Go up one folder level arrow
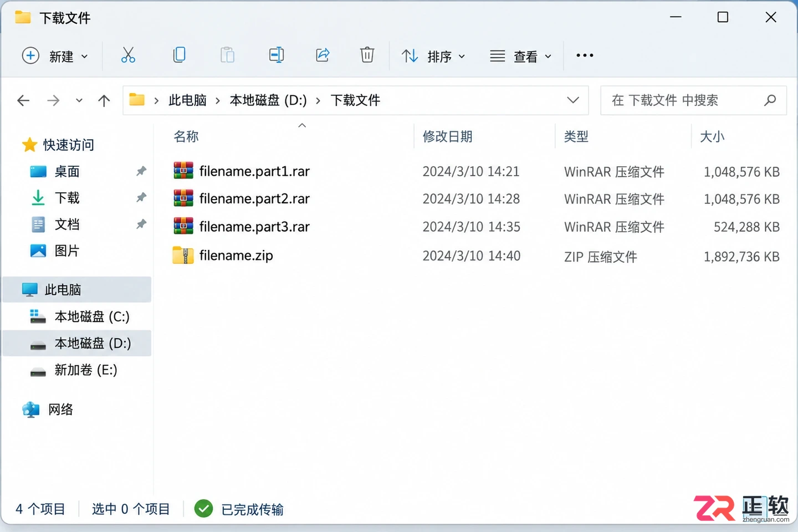Viewport: 798px width, 532px height. tap(104, 100)
